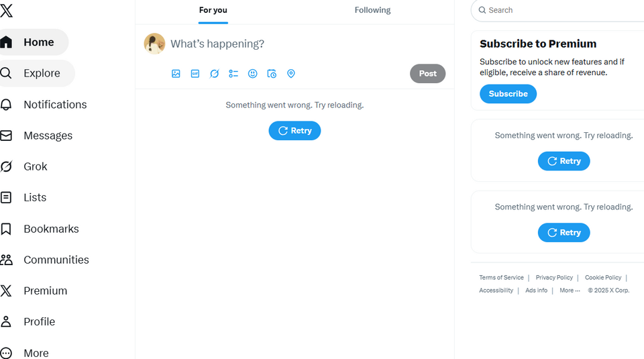The width and height of the screenshot is (644, 359).
Task: Schedule the post with calendar icon
Action: (272, 74)
